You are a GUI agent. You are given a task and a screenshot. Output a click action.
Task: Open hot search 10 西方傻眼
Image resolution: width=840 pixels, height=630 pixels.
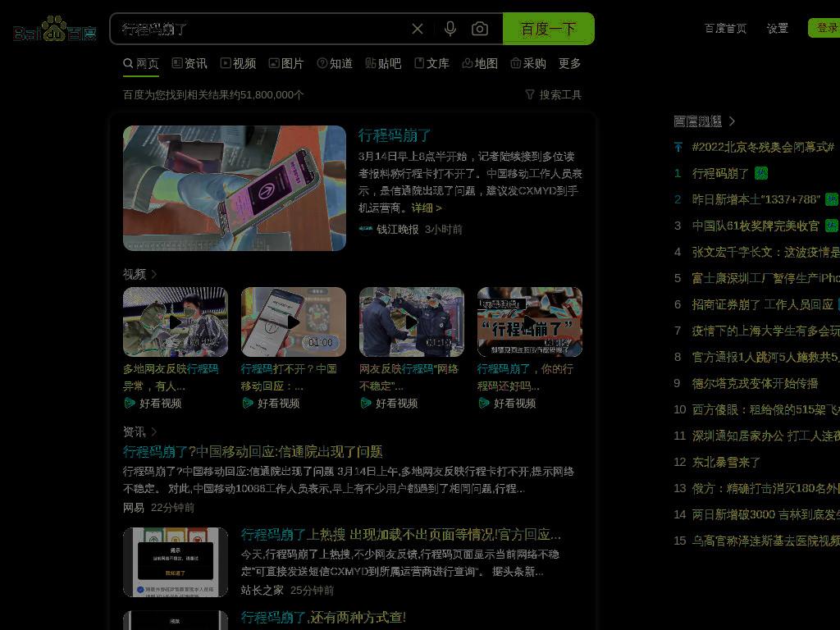point(765,409)
